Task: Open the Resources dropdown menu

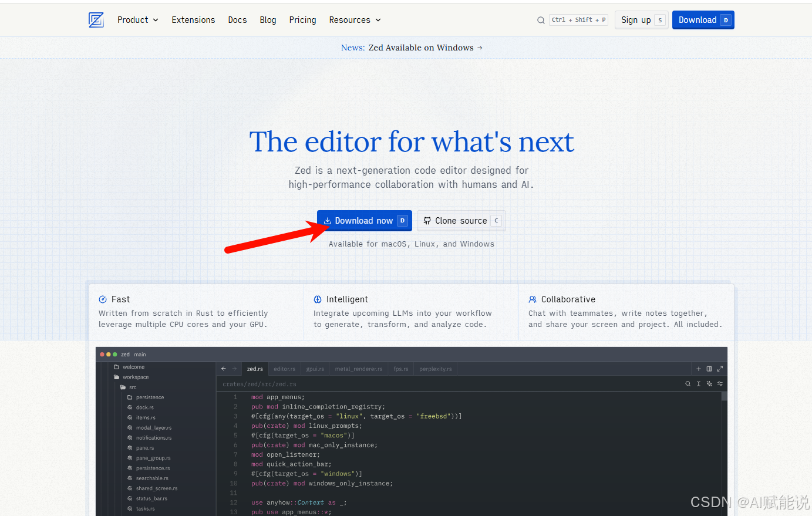Action: tap(355, 20)
